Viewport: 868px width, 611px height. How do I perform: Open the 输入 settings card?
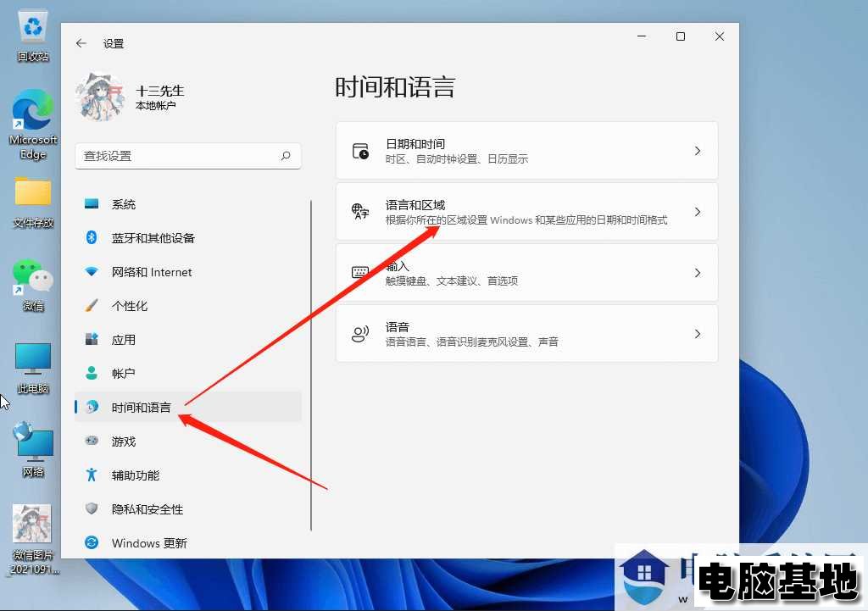[527, 272]
